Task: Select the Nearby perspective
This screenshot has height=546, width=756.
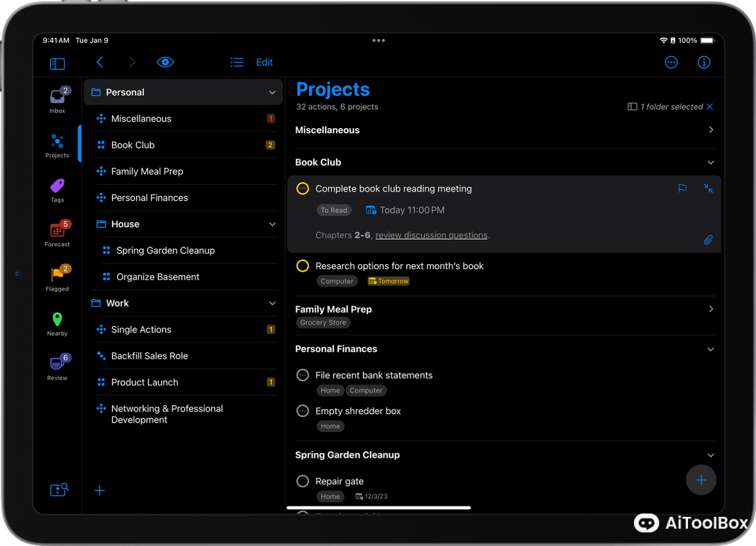Action: point(57,322)
